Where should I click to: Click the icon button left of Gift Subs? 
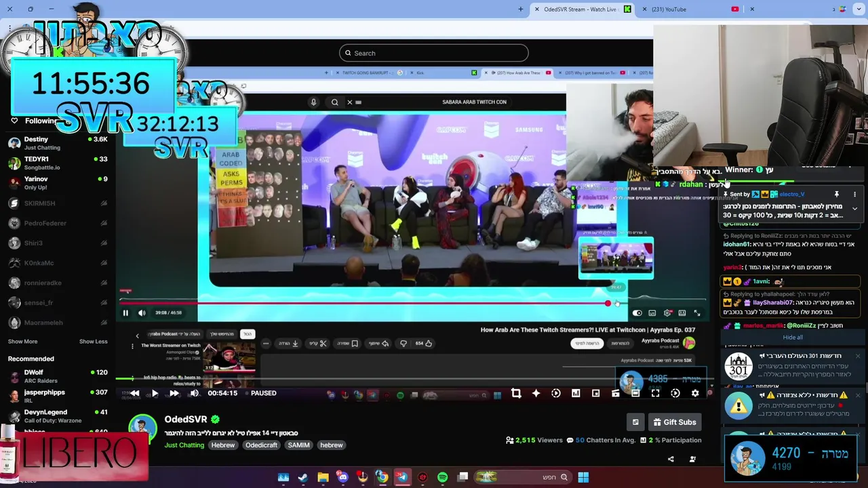tap(635, 422)
